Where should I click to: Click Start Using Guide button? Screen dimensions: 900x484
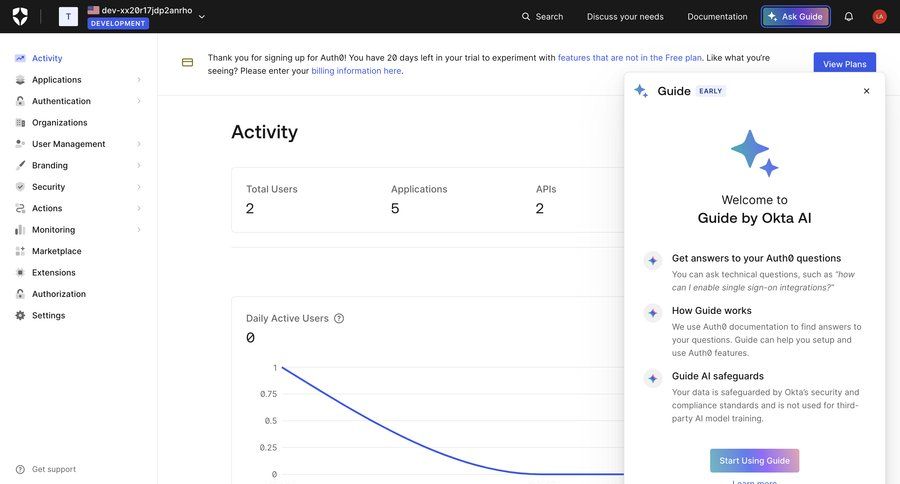click(x=754, y=460)
